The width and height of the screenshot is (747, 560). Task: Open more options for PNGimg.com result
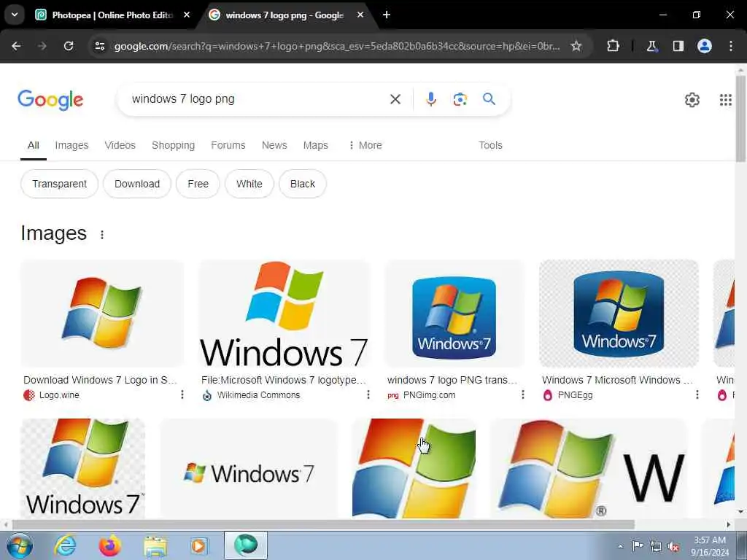point(522,394)
